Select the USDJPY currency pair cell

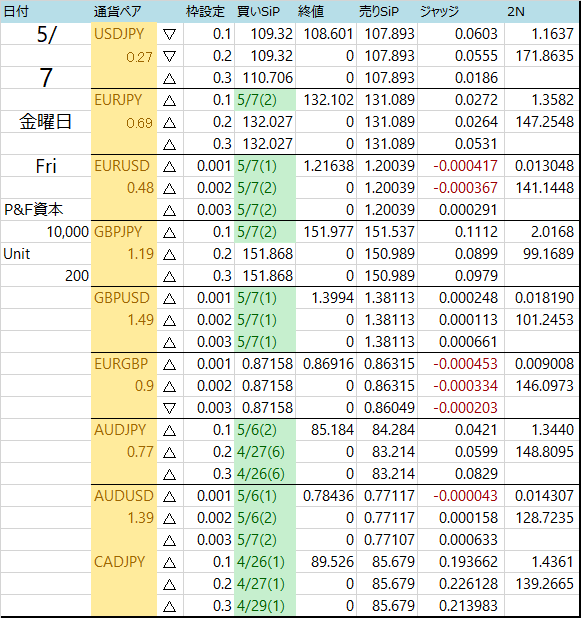pos(124,34)
